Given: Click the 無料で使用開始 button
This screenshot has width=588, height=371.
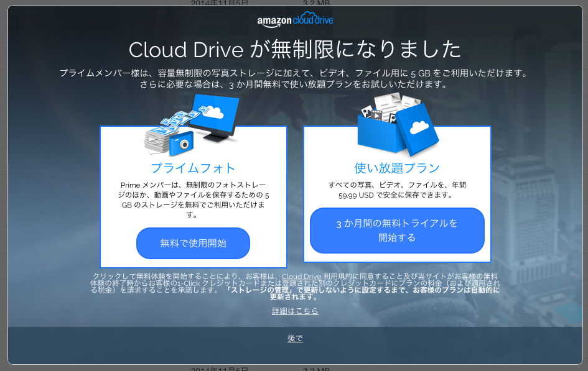Looking at the screenshot, I should click(193, 243).
